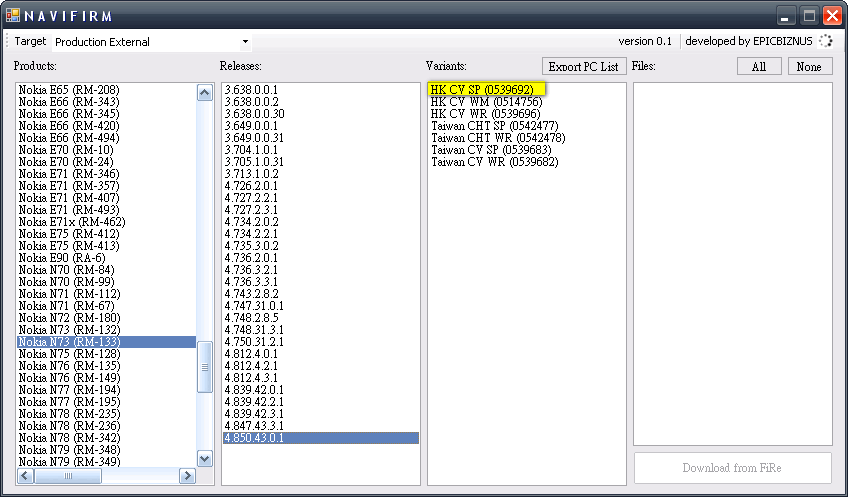This screenshot has height=497, width=848.
Task: Select Nokia E71 (RM-493)
Action: (69, 210)
